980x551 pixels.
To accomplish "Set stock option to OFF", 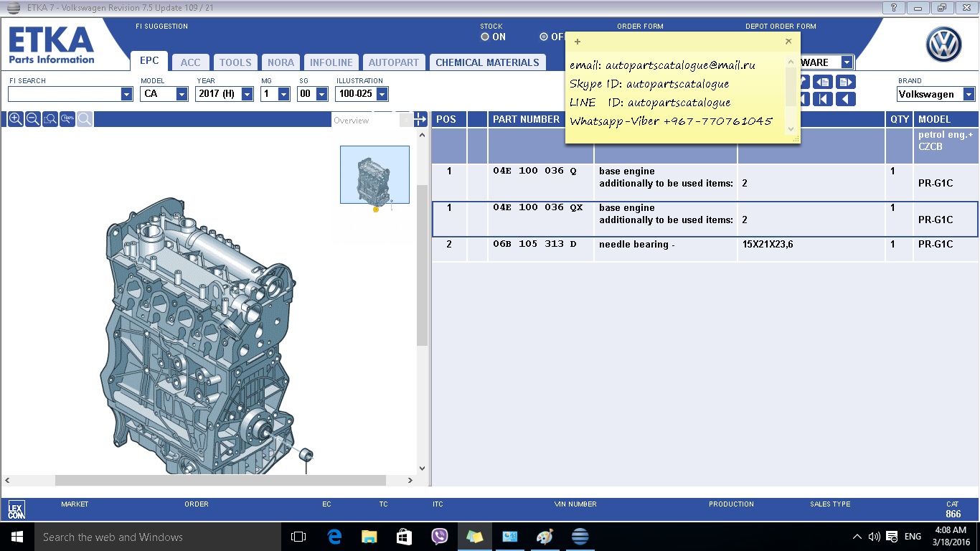I will tap(544, 37).
